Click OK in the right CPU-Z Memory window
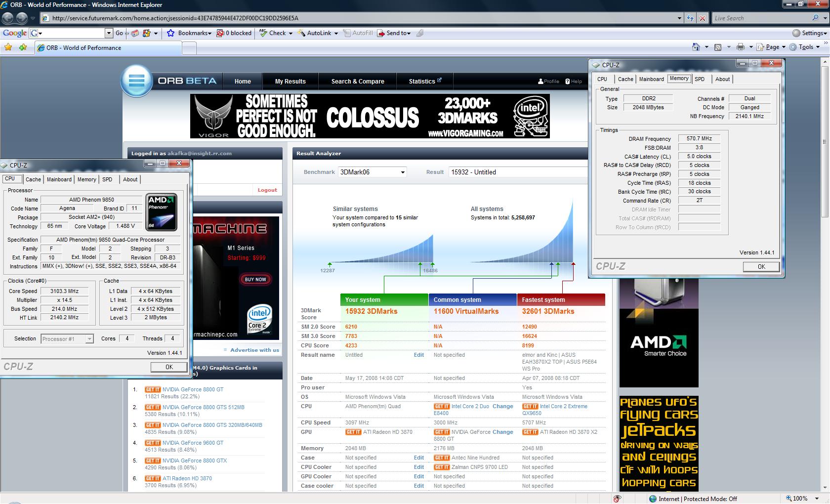The height and width of the screenshot is (504, 830). click(x=761, y=267)
